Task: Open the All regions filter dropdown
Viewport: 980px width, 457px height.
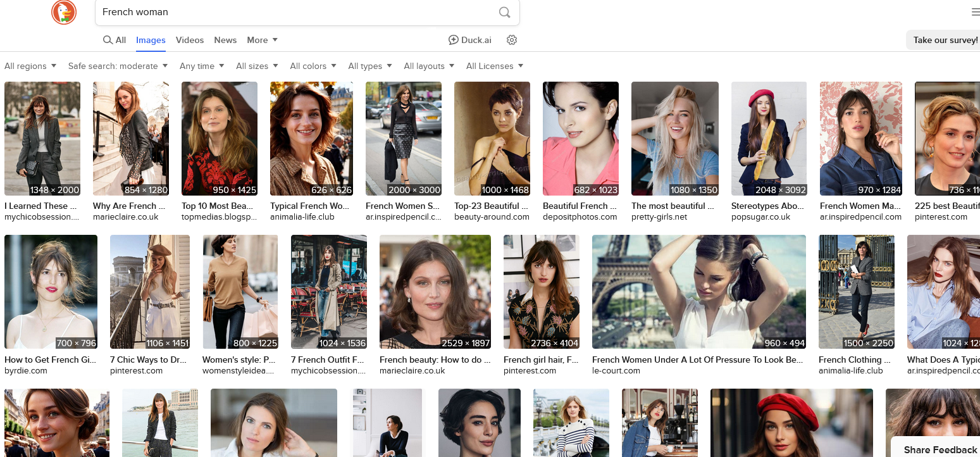Action: click(30, 66)
